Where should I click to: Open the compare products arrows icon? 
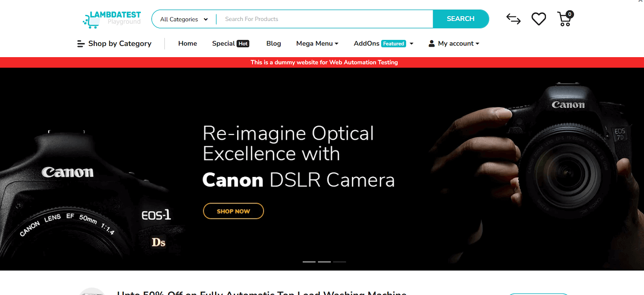513,19
